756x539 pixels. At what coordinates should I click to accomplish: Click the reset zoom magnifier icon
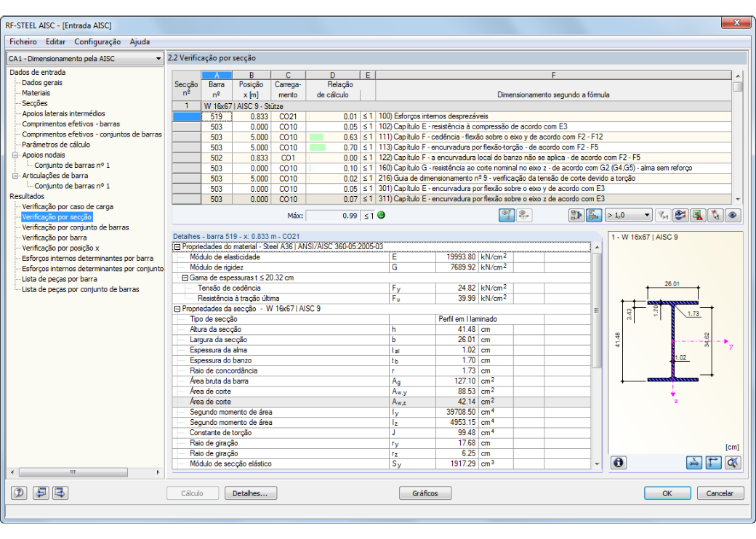click(x=733, y=463)
